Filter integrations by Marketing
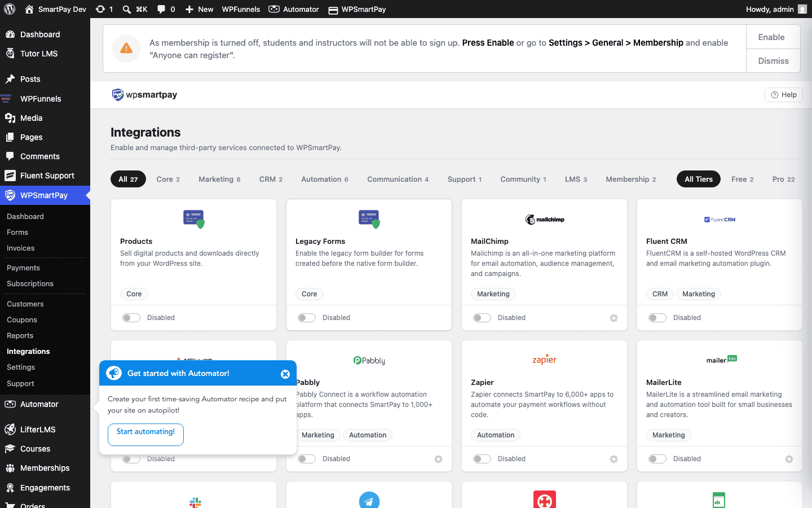The height and width of the screenshot is (508, 812). tap(219, 179)
